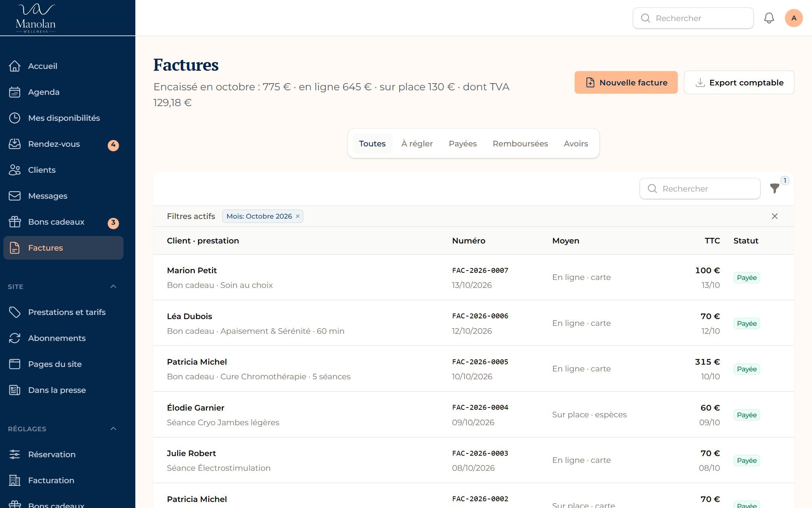Open Patricia Michel's Cure Chromothérapie invoice

pyautogui.click(x=474, y=369)
